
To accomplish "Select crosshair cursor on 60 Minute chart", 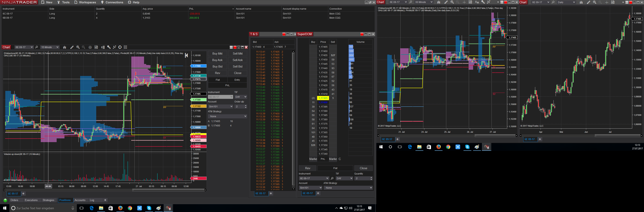I will click(x=464, y=2).
